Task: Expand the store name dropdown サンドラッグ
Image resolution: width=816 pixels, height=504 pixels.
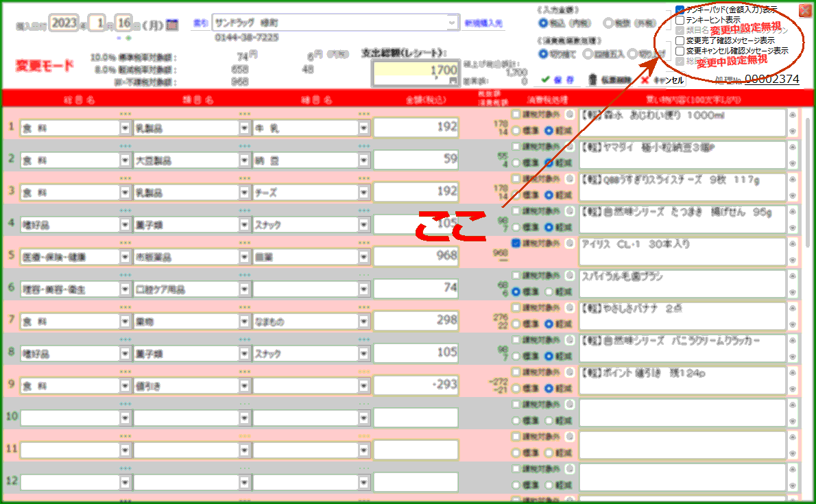Action: (452, 23)
